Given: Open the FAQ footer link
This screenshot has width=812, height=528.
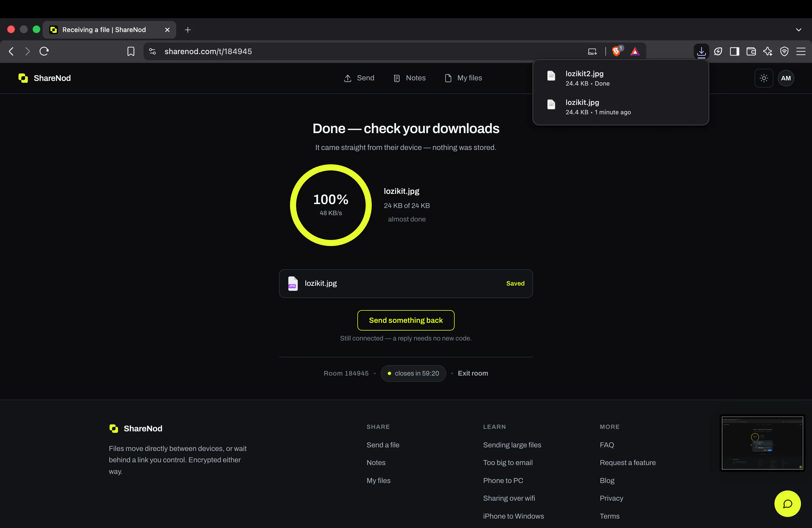Looking at the screenshot, I should tap(607, 445).
